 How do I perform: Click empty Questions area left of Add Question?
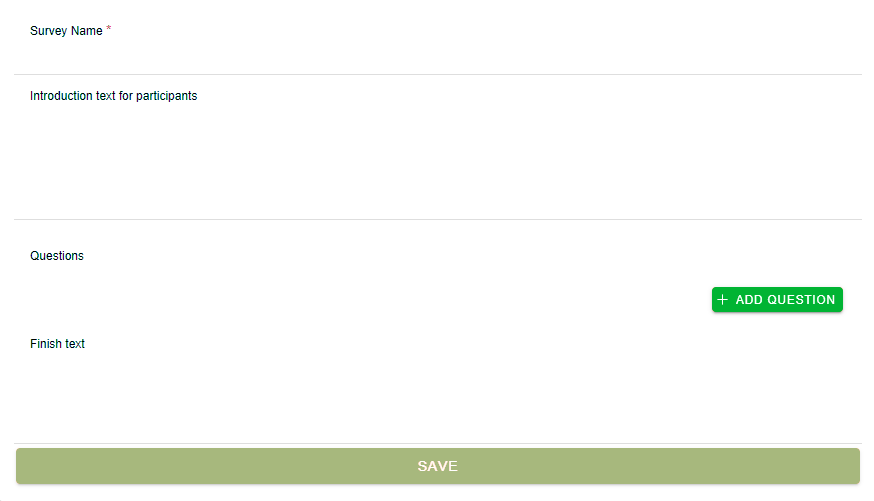[x=362, y=300]
